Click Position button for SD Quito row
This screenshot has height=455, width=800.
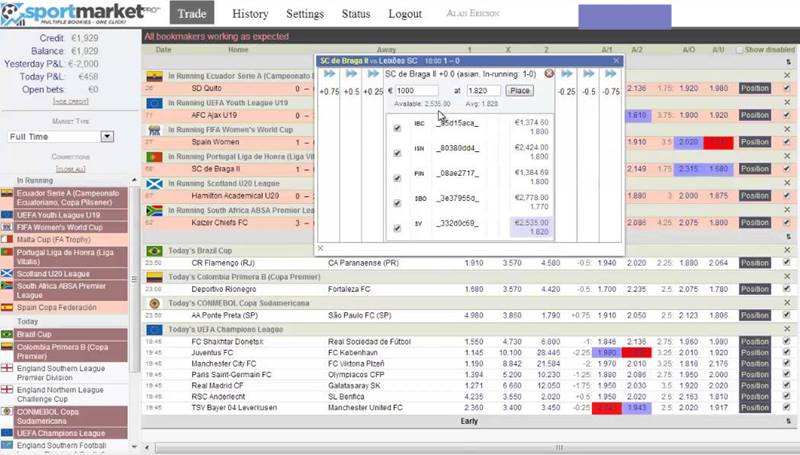point(756,88)
